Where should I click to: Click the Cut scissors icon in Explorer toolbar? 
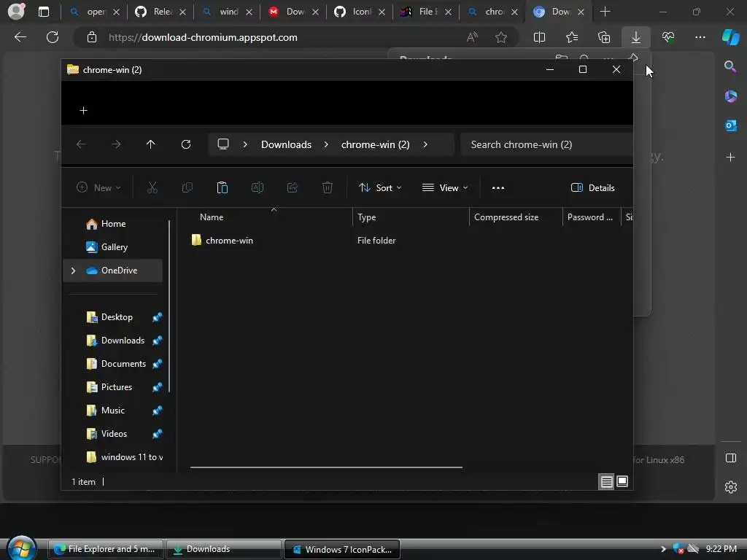(x=152, y=187)
